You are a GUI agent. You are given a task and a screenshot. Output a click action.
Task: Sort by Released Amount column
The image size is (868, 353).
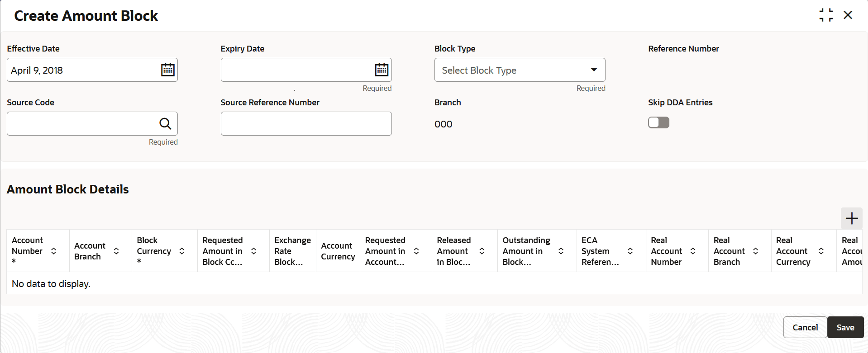482,251
